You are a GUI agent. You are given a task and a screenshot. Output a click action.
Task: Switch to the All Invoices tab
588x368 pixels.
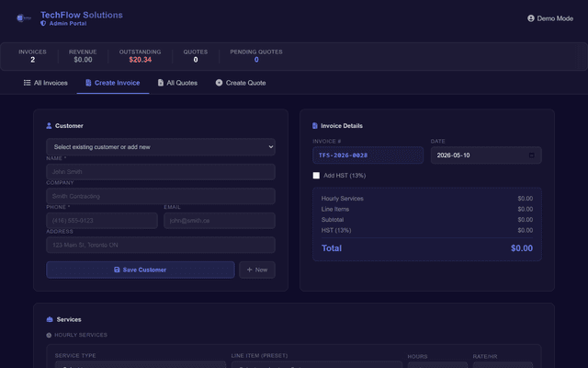tap(45, 83)
